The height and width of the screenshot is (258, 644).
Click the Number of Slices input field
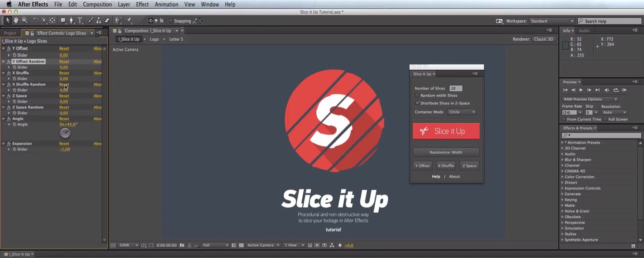(456, 88)
